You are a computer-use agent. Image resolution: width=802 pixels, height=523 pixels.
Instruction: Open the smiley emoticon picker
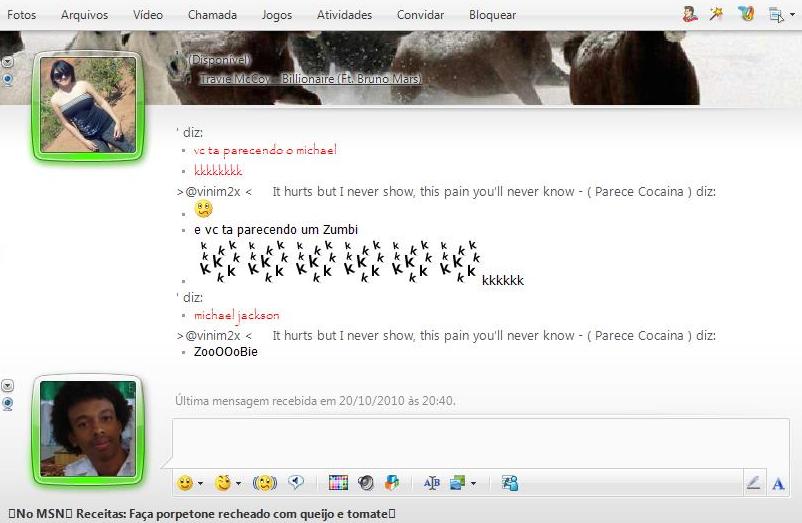click(x=185, y=483)
